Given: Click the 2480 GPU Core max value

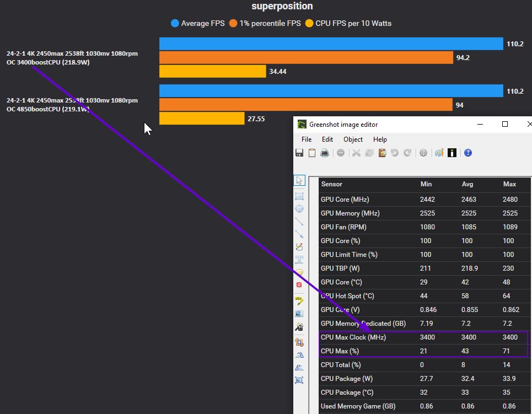Looking at the screenshot, I should click(x=510, y=200).
